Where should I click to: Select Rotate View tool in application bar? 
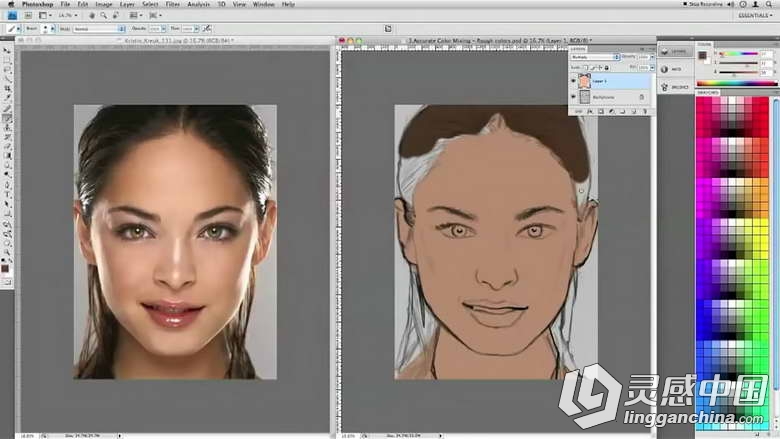click(x=116, y=15)
